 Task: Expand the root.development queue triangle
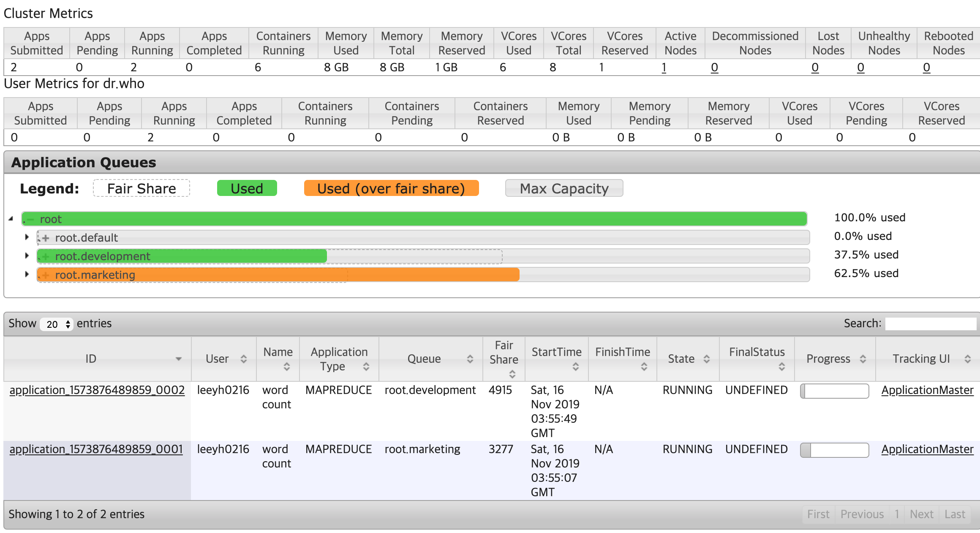click(27, 256)
